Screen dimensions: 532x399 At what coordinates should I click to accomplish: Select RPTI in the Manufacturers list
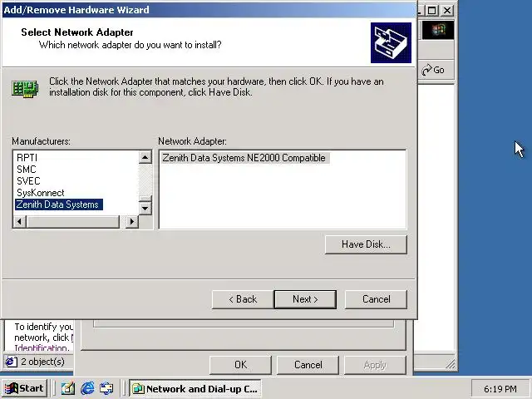click(x=27, y=158)
